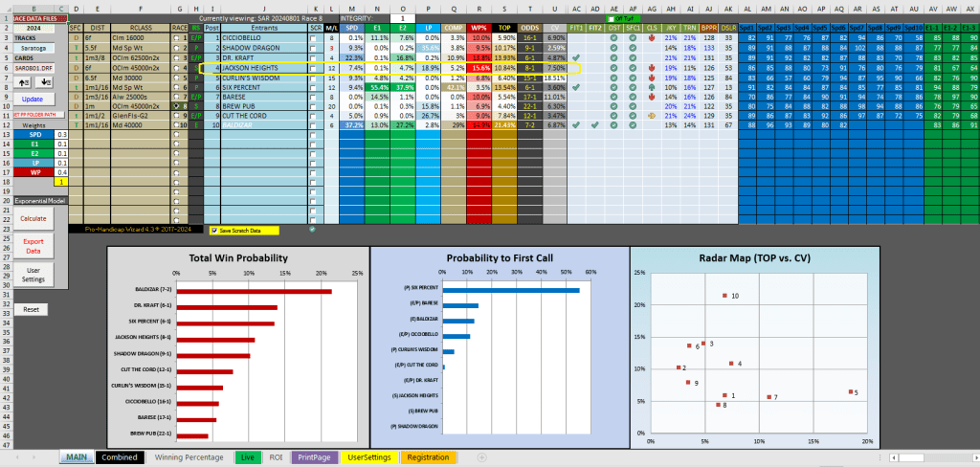Click the CLS green up arrow for Six Percent
This screenshot has height=467, width=980.
click(x=651, y=87)
